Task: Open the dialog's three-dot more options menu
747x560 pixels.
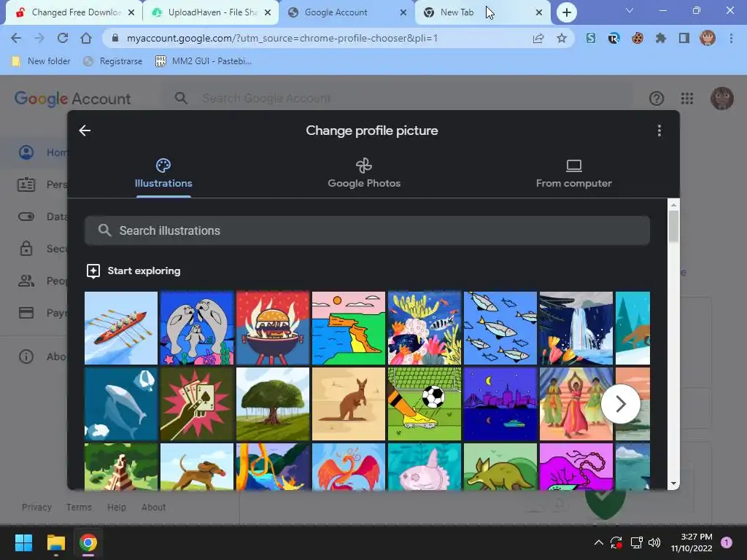Action: (659, 131)
